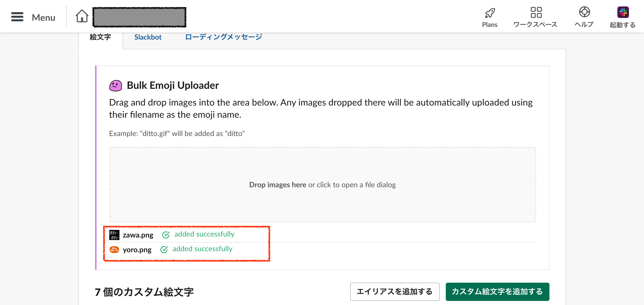644x305 pixels.
Task: Switch to the Slackbot tab
Action: [148, 37]
